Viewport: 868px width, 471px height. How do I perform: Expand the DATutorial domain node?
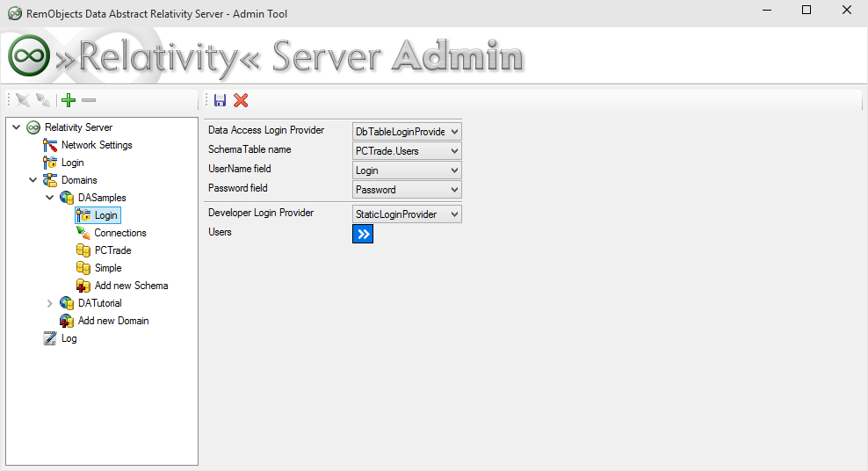click(50, 303)
